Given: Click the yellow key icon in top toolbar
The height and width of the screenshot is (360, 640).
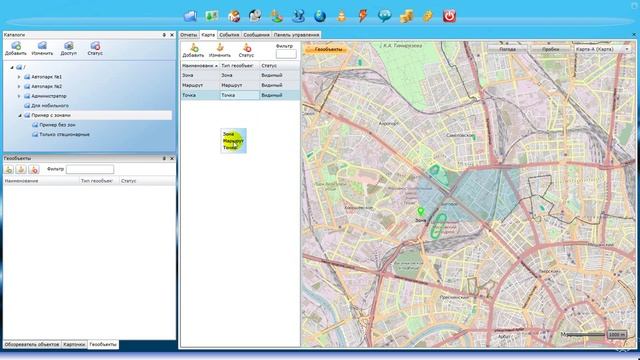Looking at the screenshot, I should tap(428, 16).
